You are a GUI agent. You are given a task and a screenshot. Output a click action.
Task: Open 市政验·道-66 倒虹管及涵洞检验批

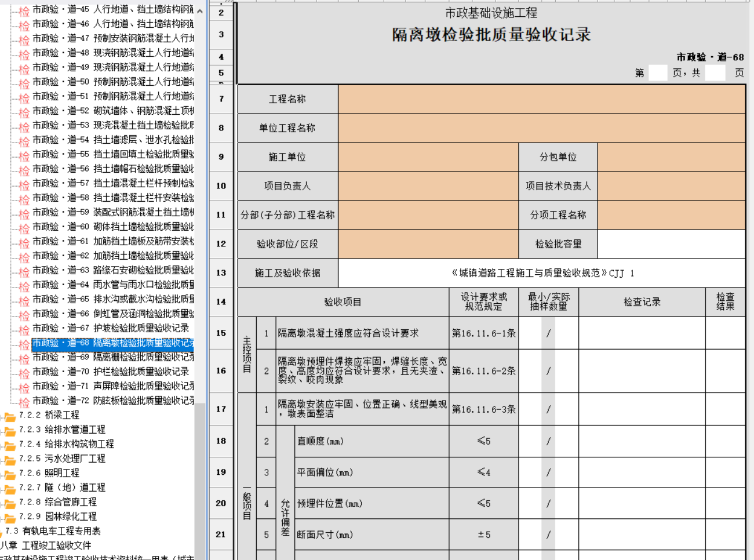113,314
